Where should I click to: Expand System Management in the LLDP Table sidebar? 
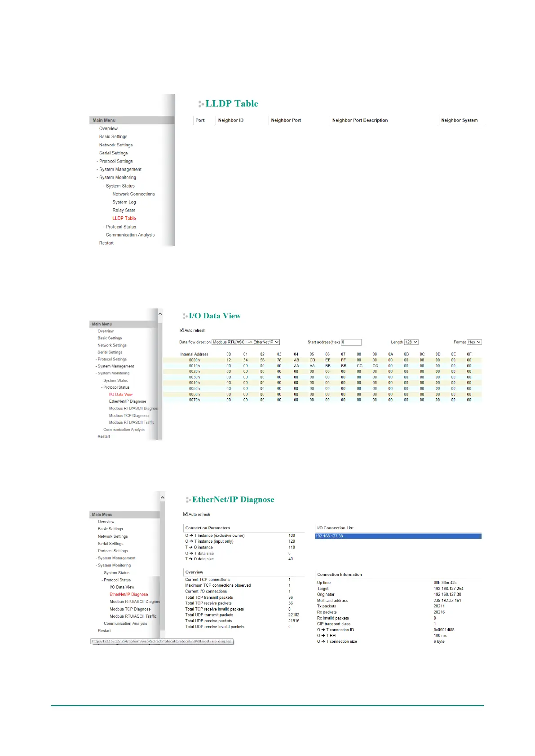pos(120,169)
